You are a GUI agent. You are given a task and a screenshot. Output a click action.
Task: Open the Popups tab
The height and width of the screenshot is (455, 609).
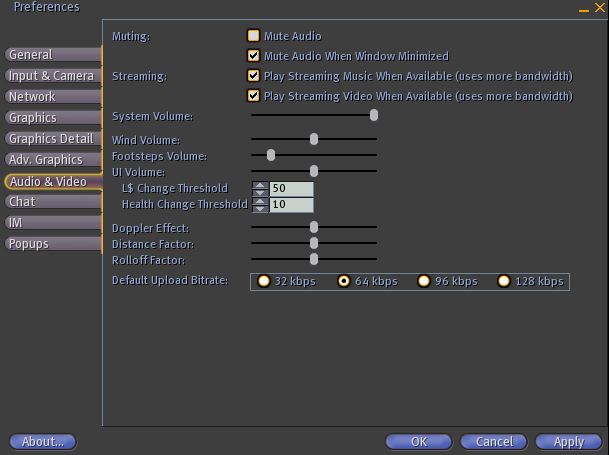point(52,244)
